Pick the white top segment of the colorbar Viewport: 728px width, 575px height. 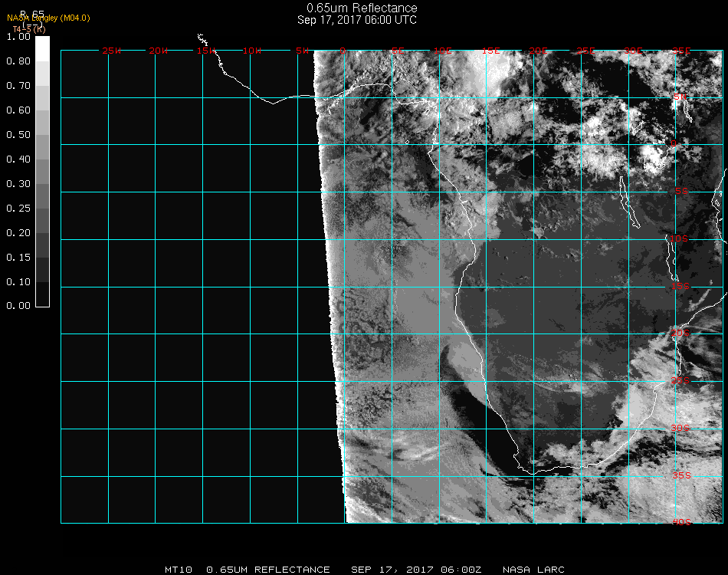tap(42, 49)
